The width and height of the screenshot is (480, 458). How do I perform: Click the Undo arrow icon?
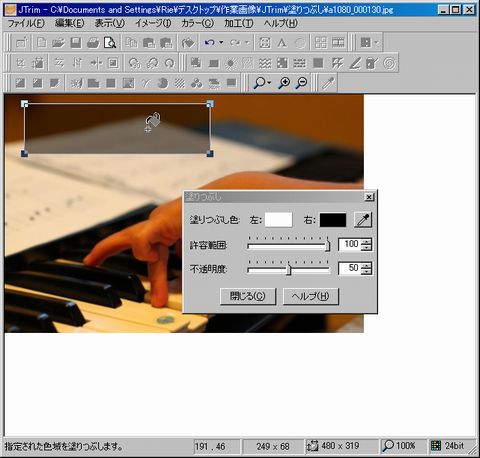pos(209,43)
